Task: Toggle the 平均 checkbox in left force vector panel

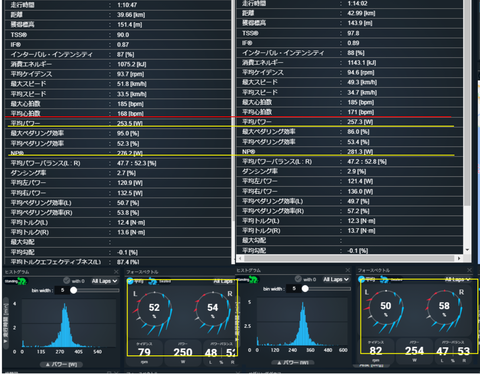Action: click(x=130, y=281)
